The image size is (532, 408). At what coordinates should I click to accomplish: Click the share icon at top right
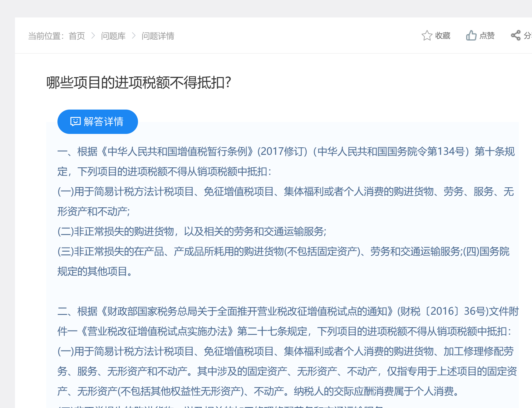point(516,36)
